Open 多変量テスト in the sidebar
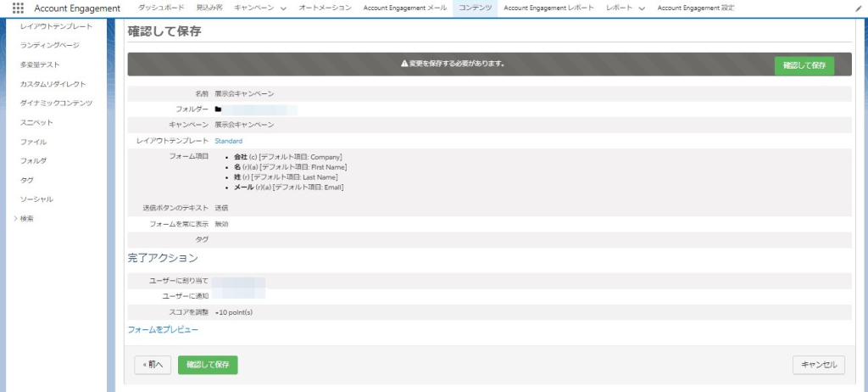The height and width of the screenshot is (392, 868). 39,64
